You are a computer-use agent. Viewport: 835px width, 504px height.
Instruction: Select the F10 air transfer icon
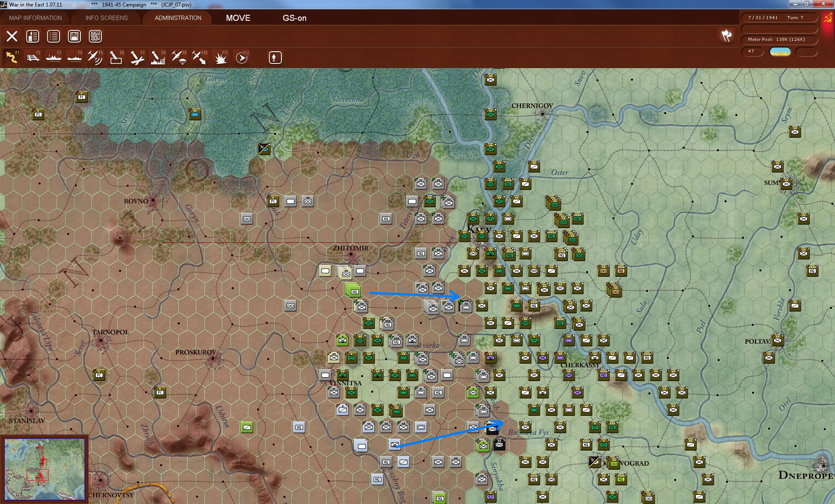(200, 57)
